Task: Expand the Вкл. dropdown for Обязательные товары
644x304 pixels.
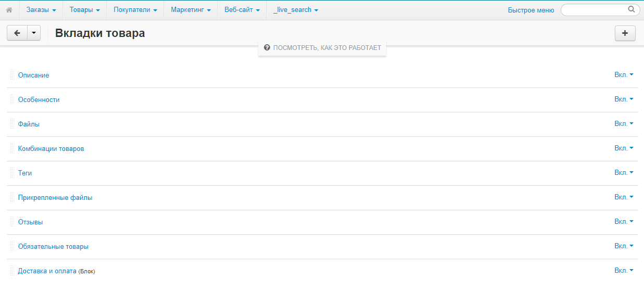Action: tap(624, 246)
